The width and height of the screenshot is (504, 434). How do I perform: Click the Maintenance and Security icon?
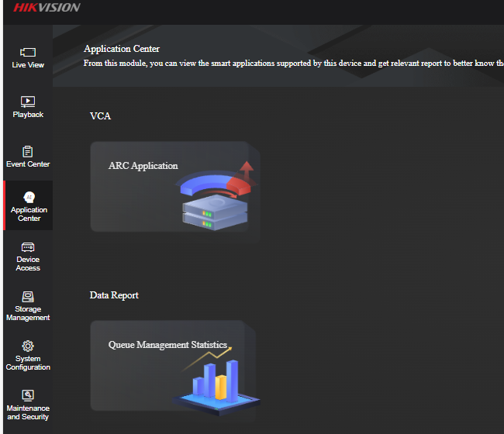(28, 395)
